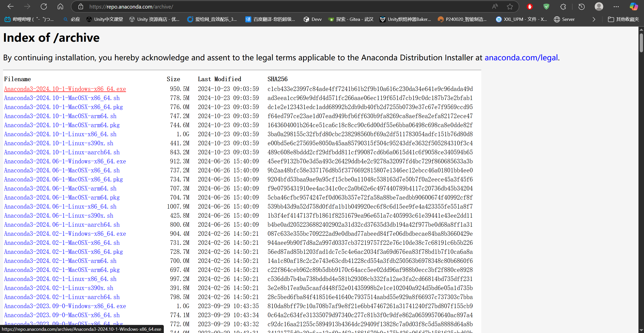Screen dimensions: 644x333
Task: Expand the bookmarks overflow chevron
Action: pyautogui.click(x=594, y=19)
